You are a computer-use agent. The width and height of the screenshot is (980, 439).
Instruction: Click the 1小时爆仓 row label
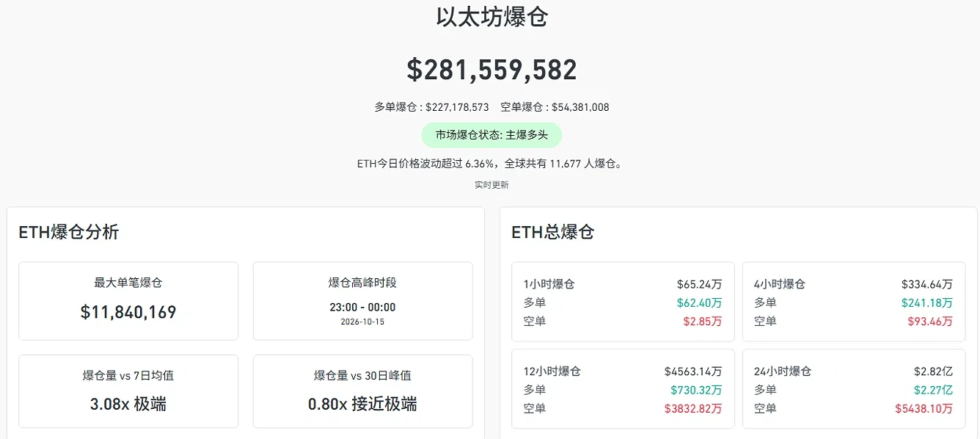pos(549,284)
